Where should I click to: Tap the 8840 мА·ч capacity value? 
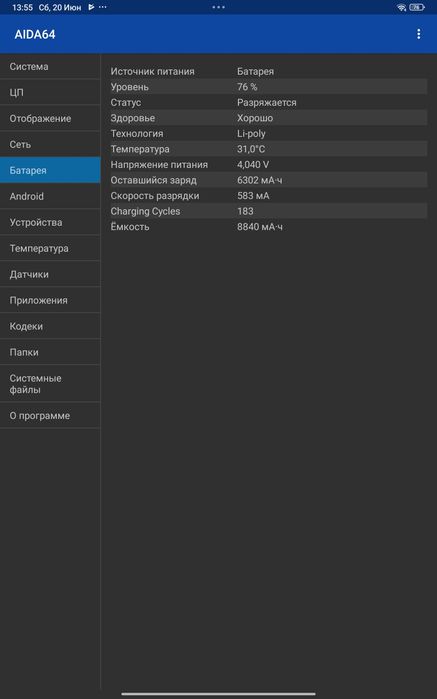click(260, 227)
